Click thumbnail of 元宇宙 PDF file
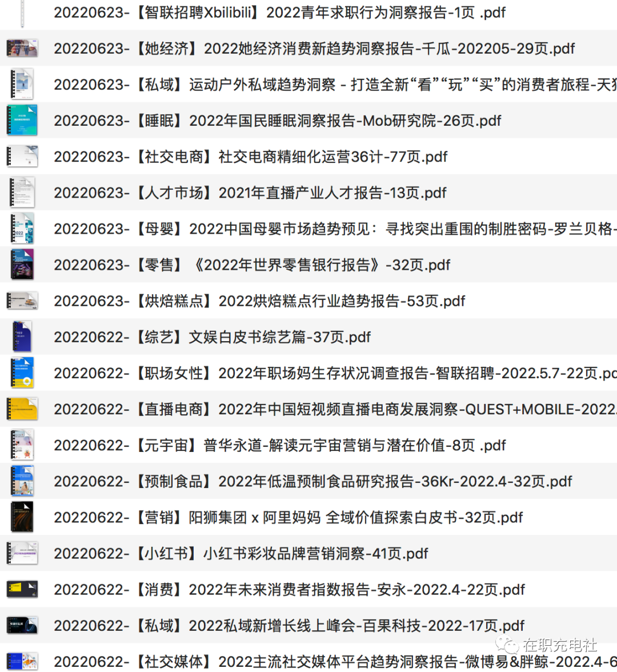Viewport: 617px width, 672px height. tap(22, 445)
